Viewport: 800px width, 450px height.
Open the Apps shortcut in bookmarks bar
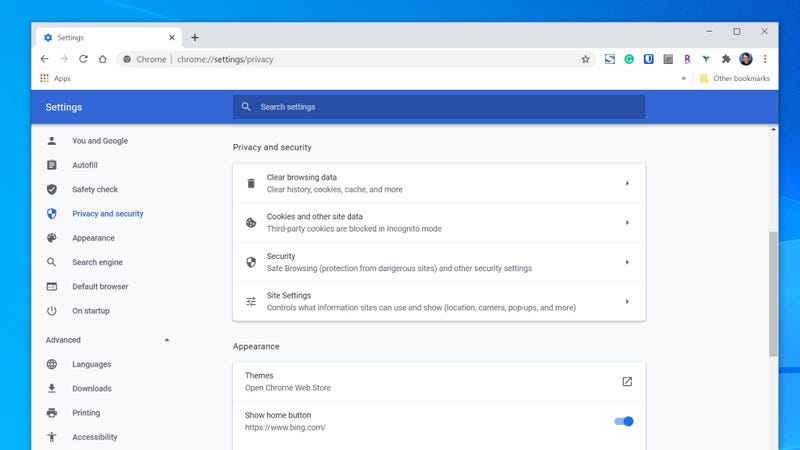[55, 78]
